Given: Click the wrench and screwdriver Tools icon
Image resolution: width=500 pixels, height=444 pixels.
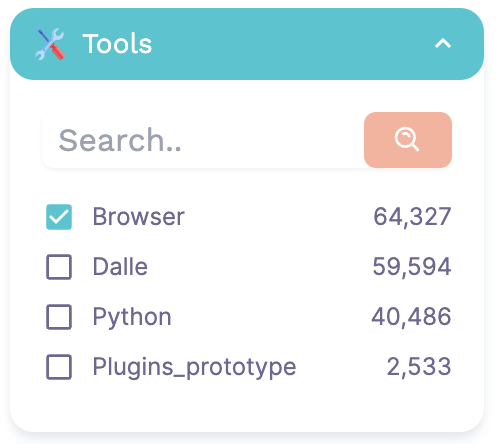Looking at the screenshot, I should click(50, 44).
